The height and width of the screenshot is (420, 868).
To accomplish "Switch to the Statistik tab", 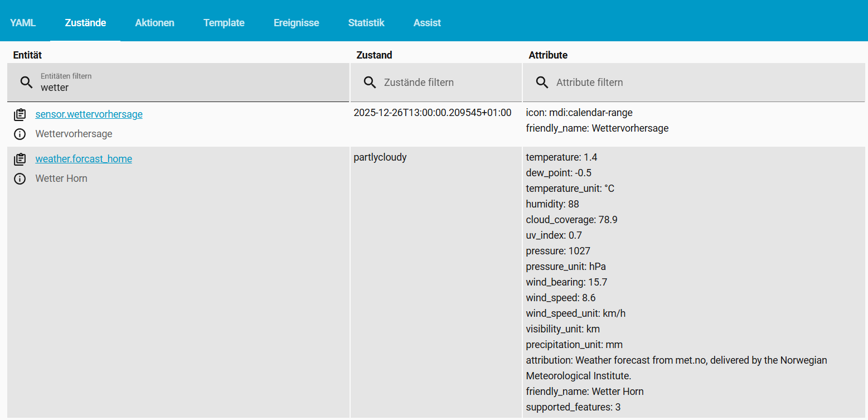I will 366,23.
